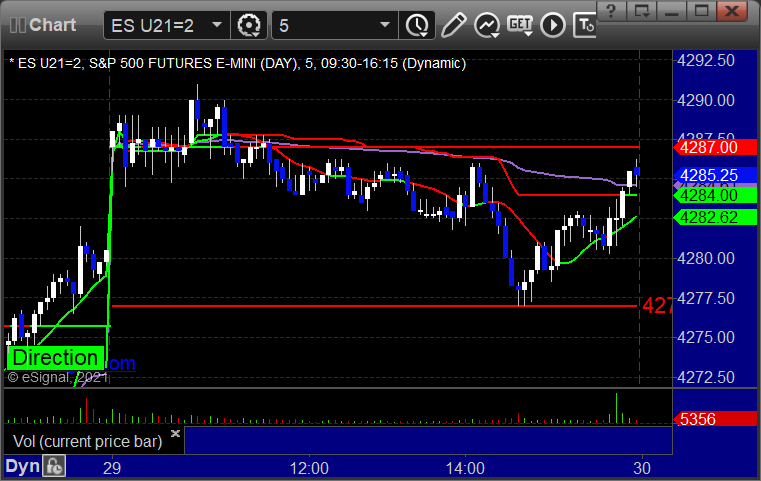This screenshot has height=481, width=761.
Task: Click the Chart window title
Action: point(52,25)
